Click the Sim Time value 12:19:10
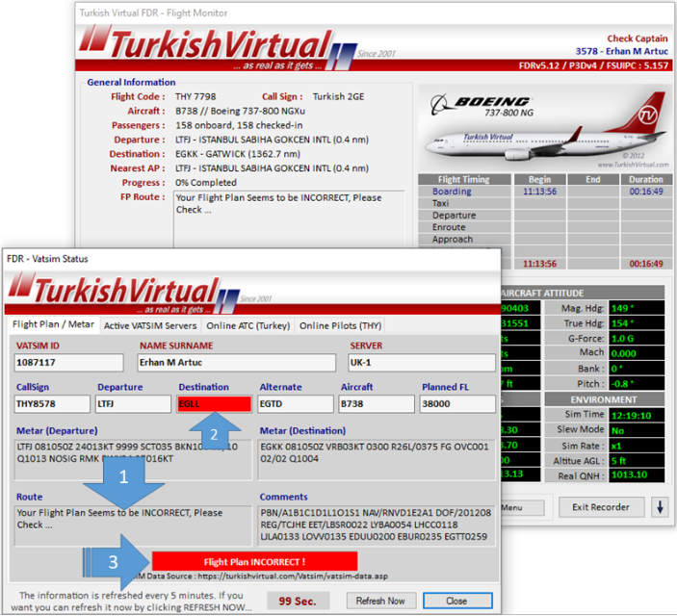 click(x=637, y=416)
